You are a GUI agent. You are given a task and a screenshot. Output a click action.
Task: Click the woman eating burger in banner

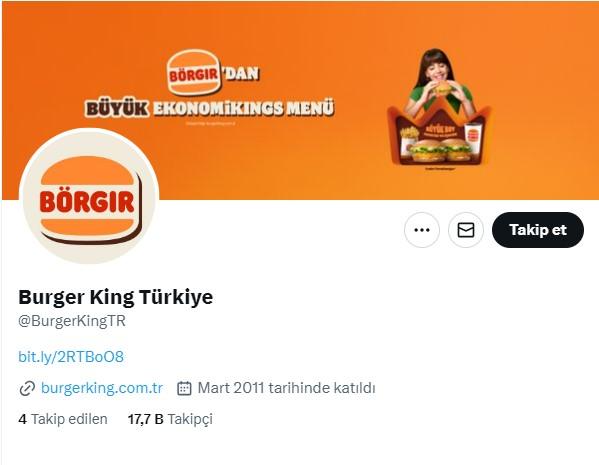click(440, 79)
